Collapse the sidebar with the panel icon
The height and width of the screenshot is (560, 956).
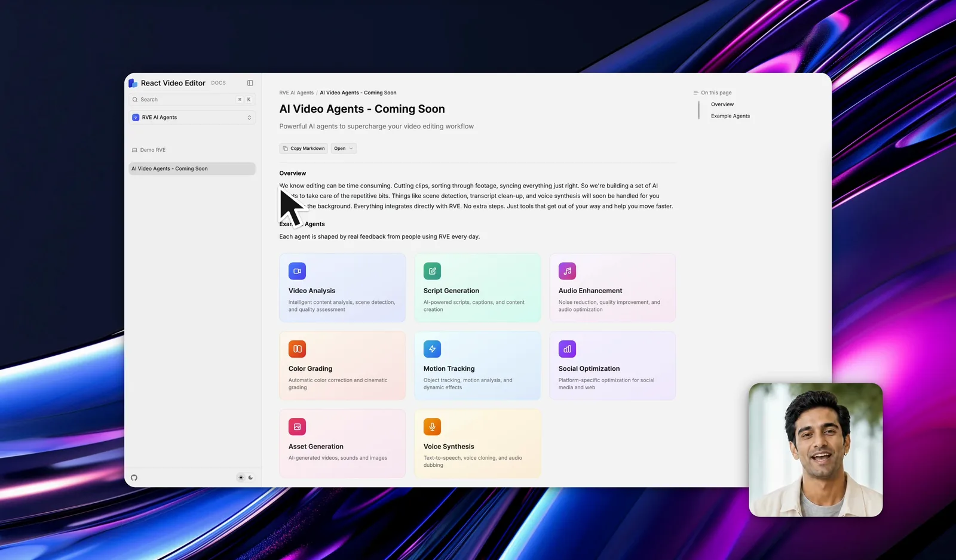click(x=250, y=83)
